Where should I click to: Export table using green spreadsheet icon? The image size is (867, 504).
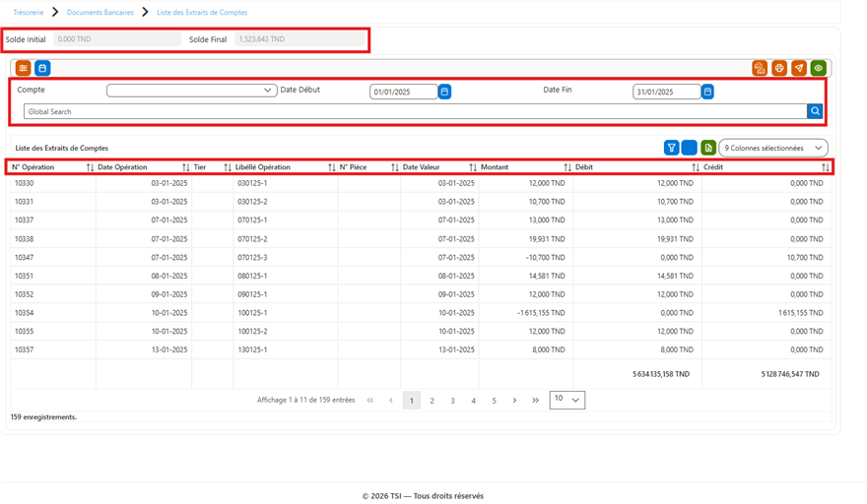pyautogui.click(x=708, y=148)
